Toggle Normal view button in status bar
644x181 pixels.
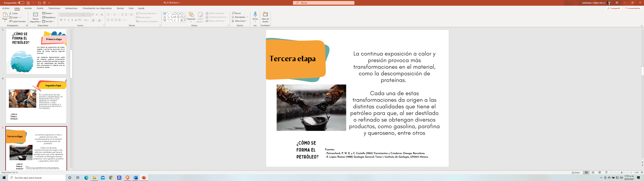tap(586, 172)
